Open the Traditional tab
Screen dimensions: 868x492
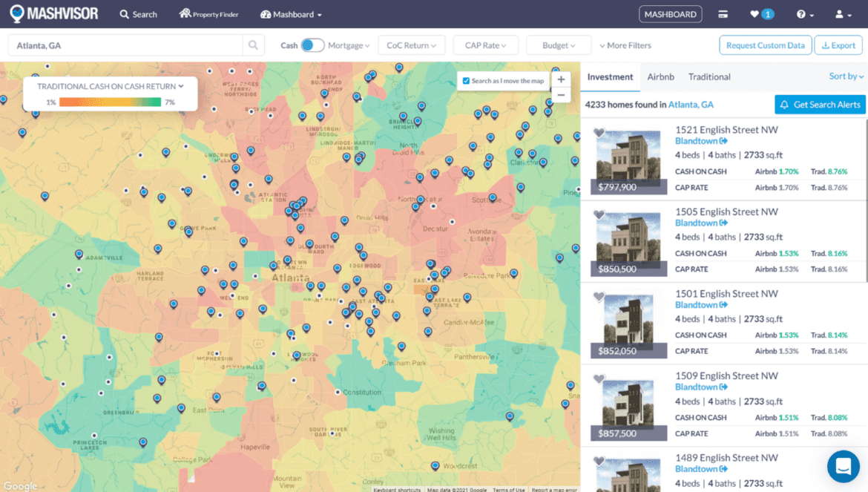click(x=709, y=76)
